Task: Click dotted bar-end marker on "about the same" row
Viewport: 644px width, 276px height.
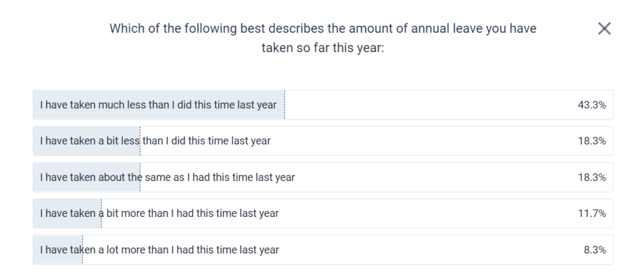Action: [140, 177]
